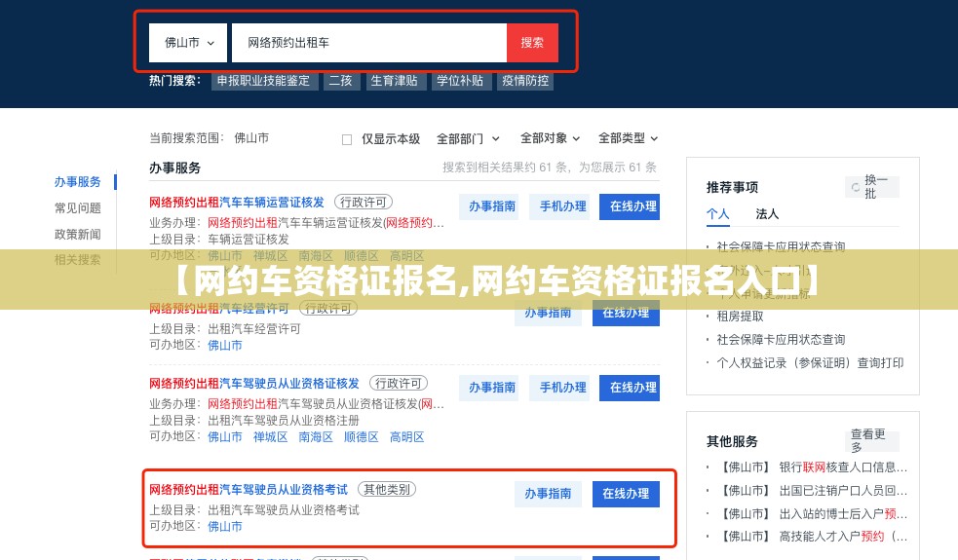Image resolution: width=958 pixels, height=560 pixels.
Task: Open 出入站的博士后入户预 service
Action: pyautogui.click(x=813, y=513)
